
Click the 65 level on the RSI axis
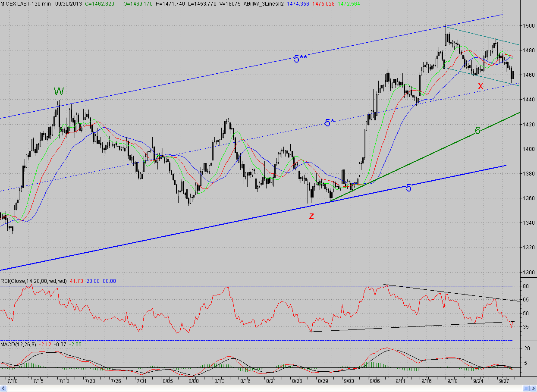[x=526, y=299]
